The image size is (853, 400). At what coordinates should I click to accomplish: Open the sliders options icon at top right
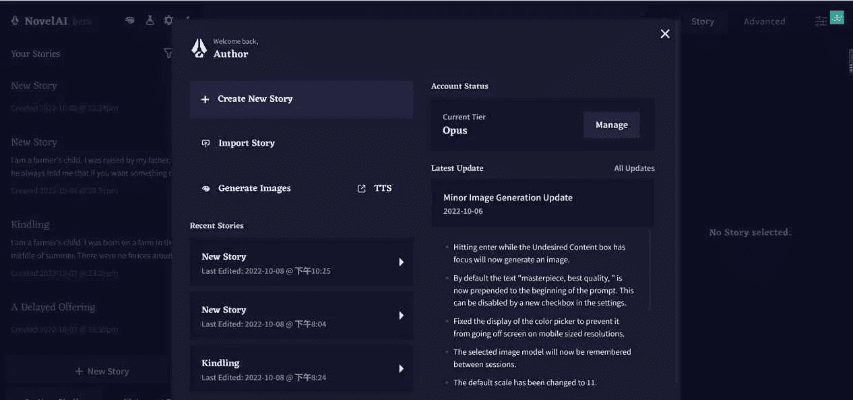pyautogui.click(x=820, y=21)
